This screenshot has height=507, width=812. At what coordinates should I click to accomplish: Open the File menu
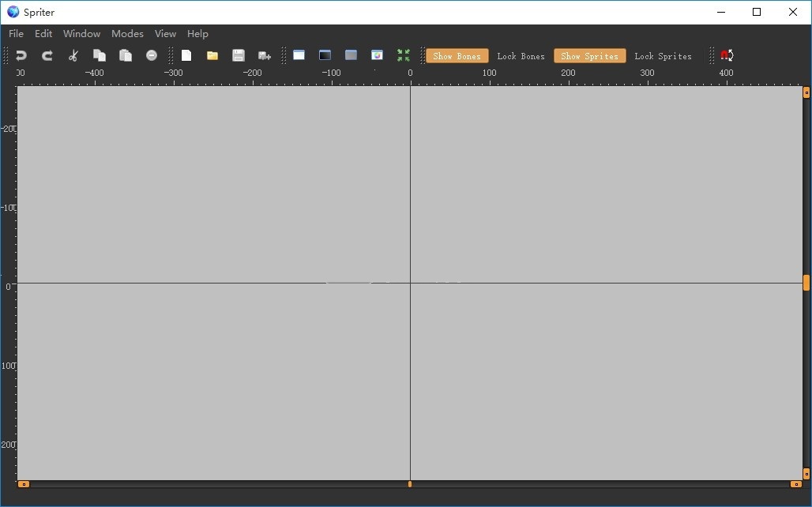click(x=17, y=34)
